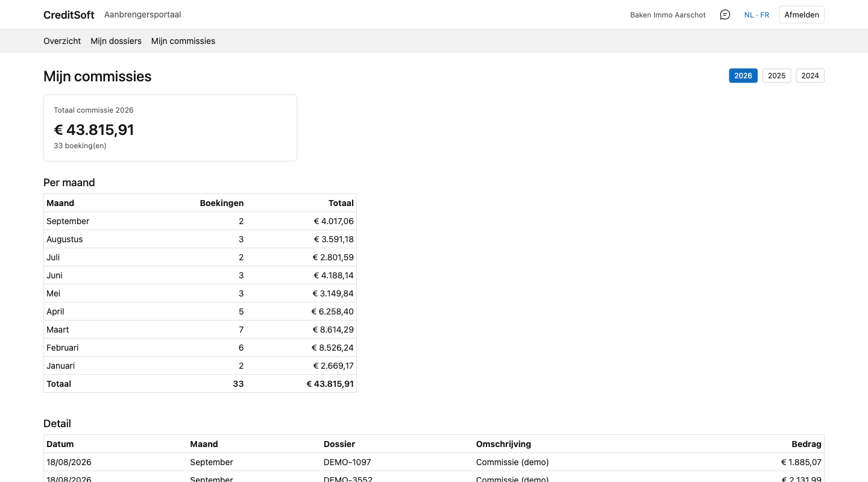
Task: Select the Maart row
Action: [200, 330]
